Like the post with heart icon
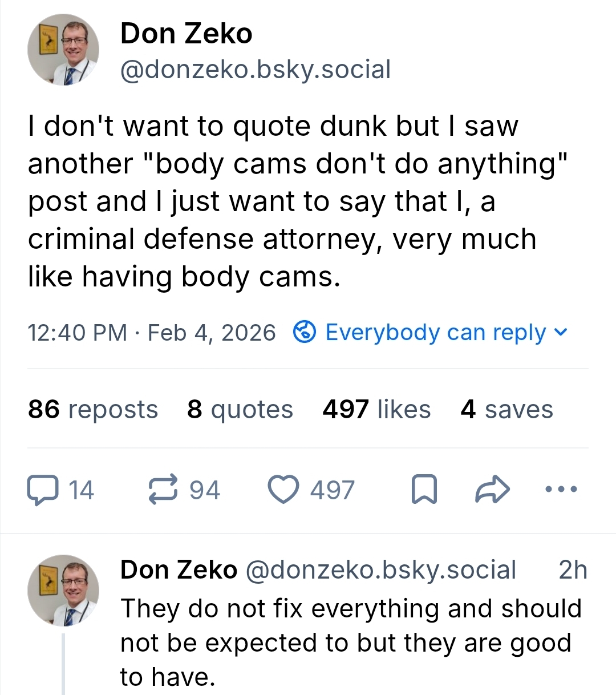The height and width of the screenshot is (695, 616). pyautogui.click(x=283, y=490)
